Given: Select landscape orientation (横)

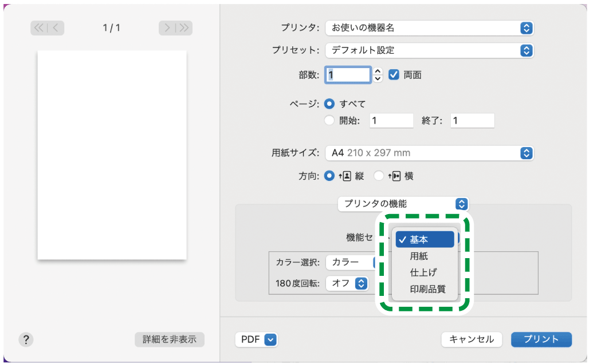Looking at the screenshot, I should [379, 176].
